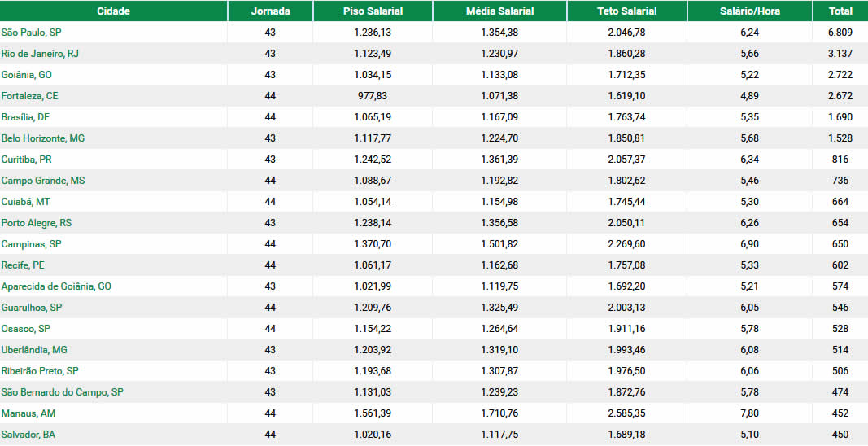
Task: Sort by the Cidade column header
Action: pos(113,11)
